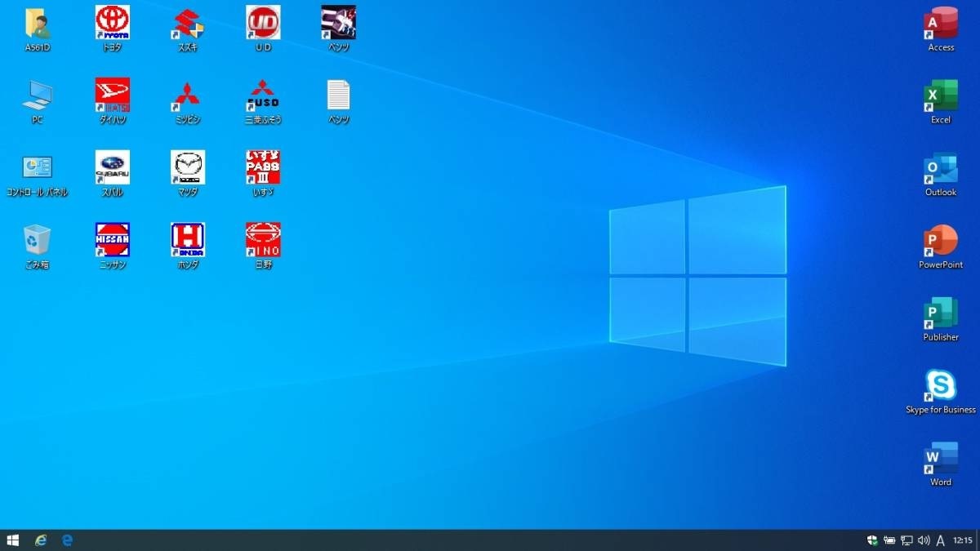Open the taskbar clock showing 12:15
Screen dimensions: 980x551
point(963,540)
